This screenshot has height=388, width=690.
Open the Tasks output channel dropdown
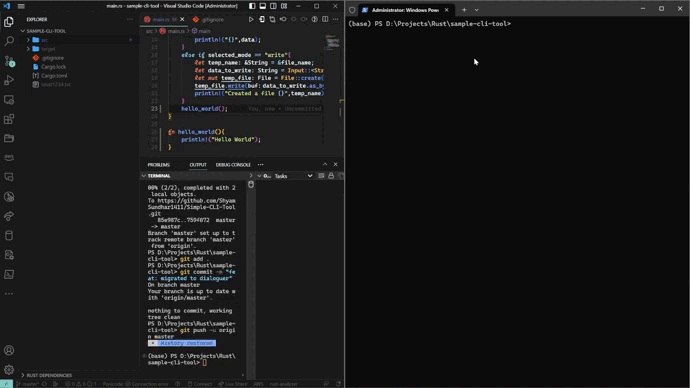tap(293, 176)
